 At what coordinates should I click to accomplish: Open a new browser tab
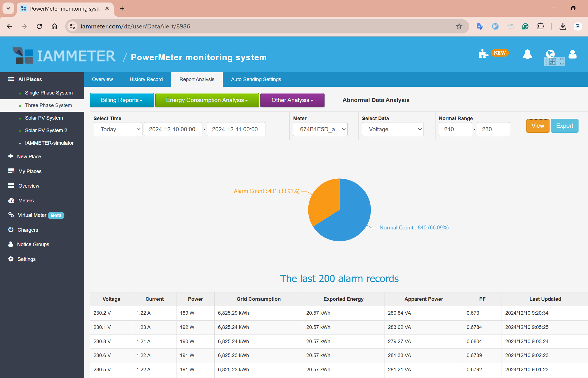(122, 8)
